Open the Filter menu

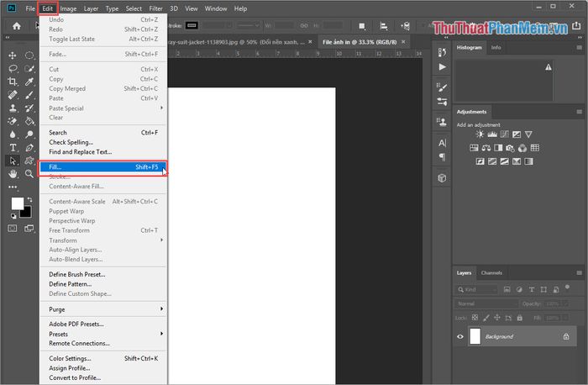[155, 8]
